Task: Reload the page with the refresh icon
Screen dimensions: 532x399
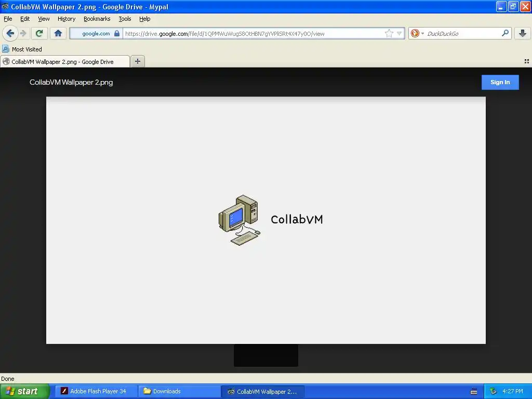Action: 39,33
